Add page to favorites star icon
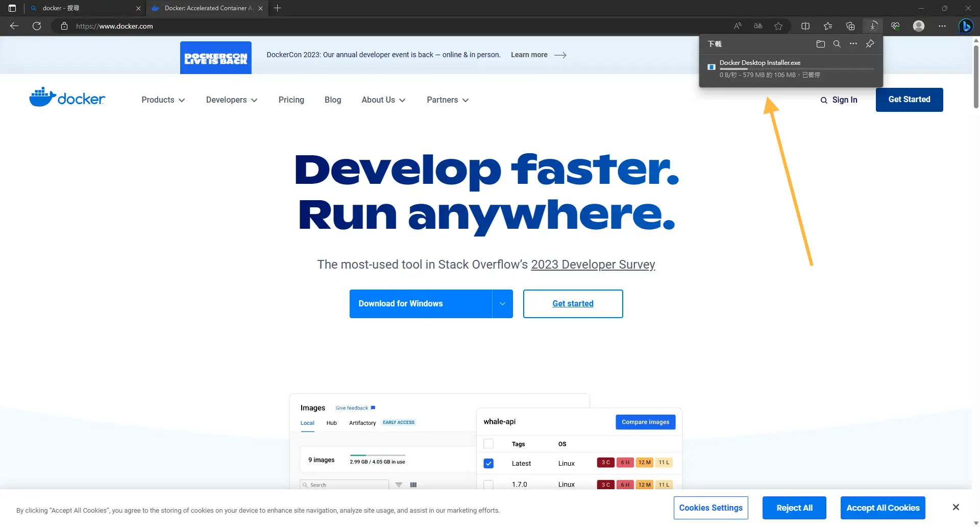This screenshot has width=980, height=527. pos(778,26)
